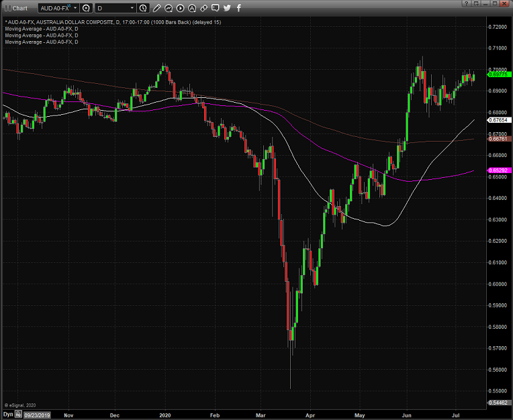The width and height of the screenshot is (513, 420).
Task: Open the studies chart icon
Action: (169, 8)
